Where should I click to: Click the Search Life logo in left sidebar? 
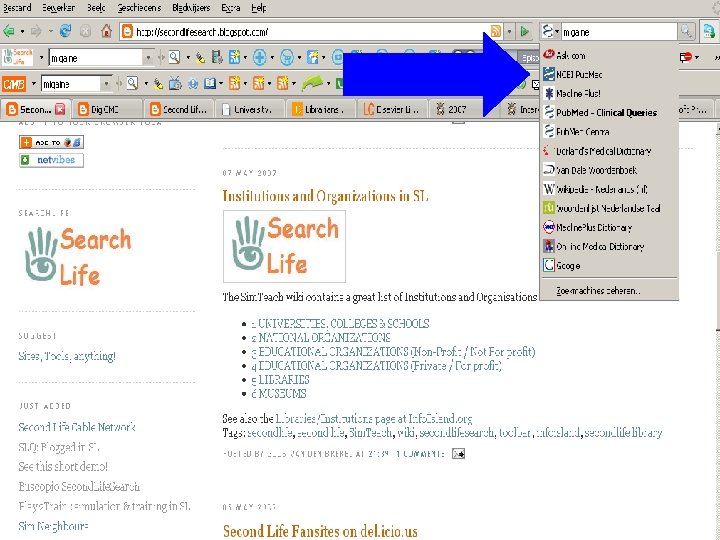78,257
